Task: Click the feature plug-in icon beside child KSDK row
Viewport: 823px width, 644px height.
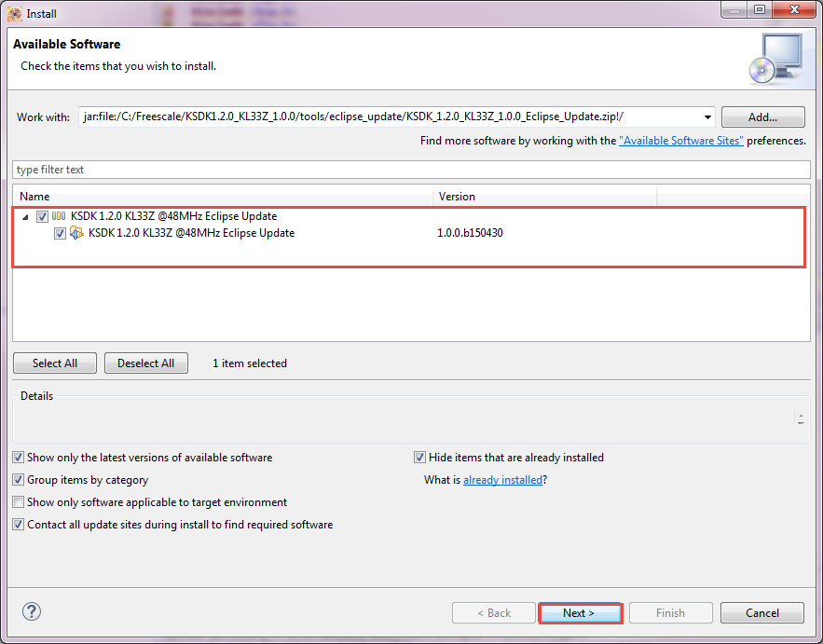Action: (76, 232)
